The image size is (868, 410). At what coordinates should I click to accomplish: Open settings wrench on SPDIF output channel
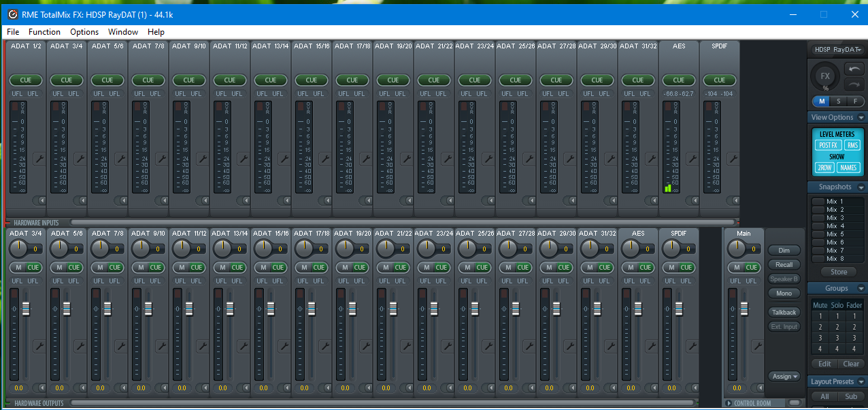(692, 346)
